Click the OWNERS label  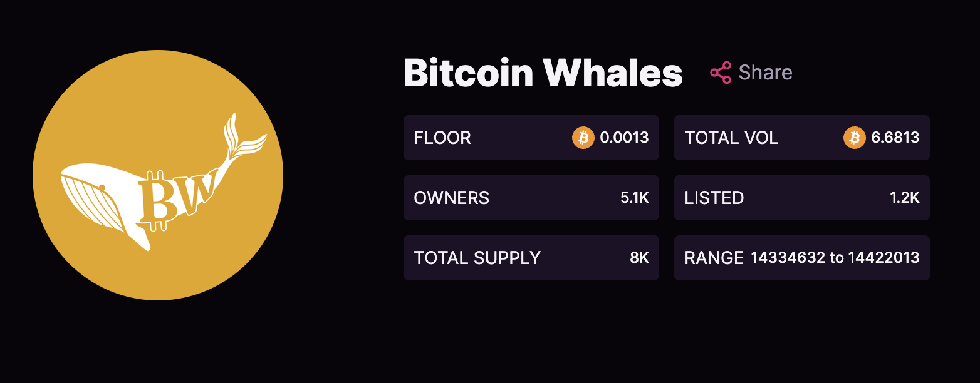(x=452, y=198)
